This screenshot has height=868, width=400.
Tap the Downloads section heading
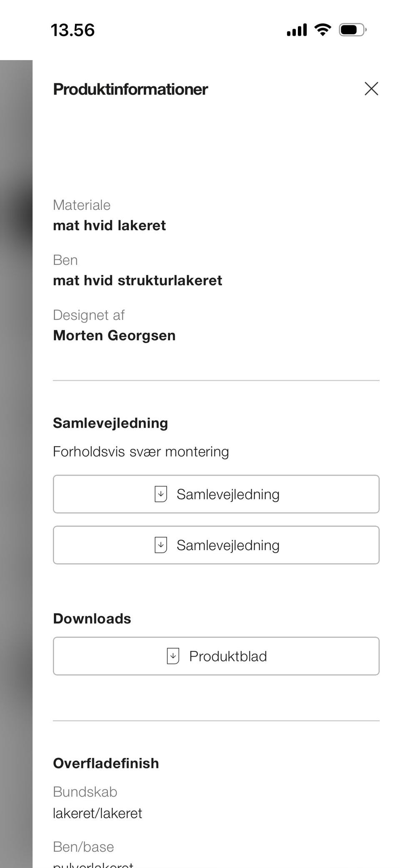92,619
